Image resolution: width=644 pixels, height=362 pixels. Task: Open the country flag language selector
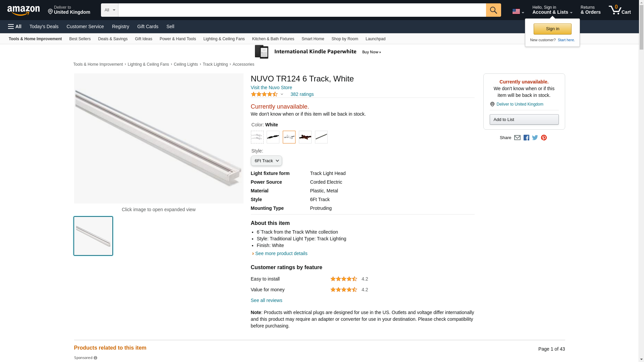tap(518, 12)
